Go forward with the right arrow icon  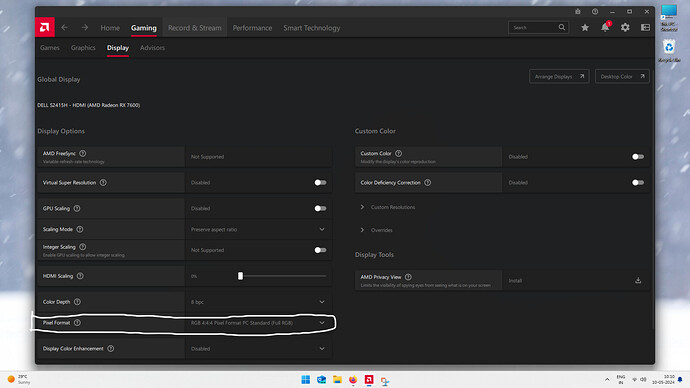84,28
